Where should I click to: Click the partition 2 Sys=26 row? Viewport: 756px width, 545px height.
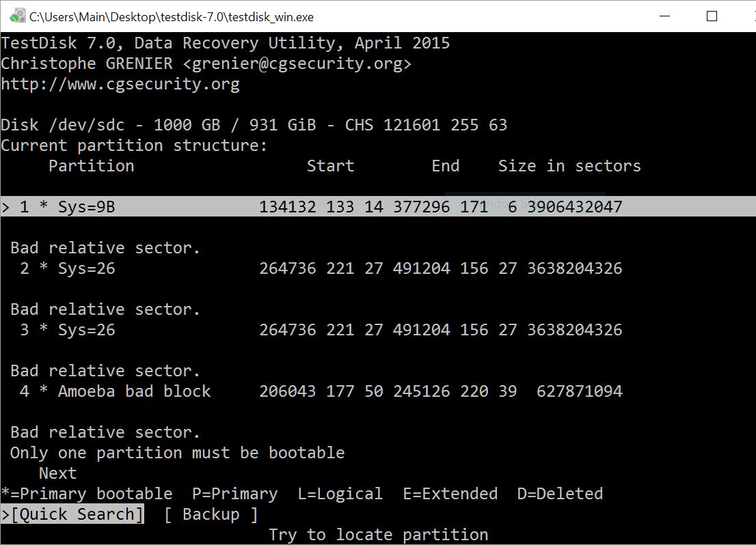[x=321, y=268]
